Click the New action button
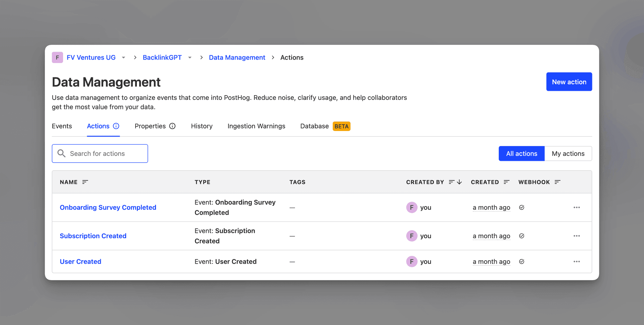644x325 pixels. (569, 82)
